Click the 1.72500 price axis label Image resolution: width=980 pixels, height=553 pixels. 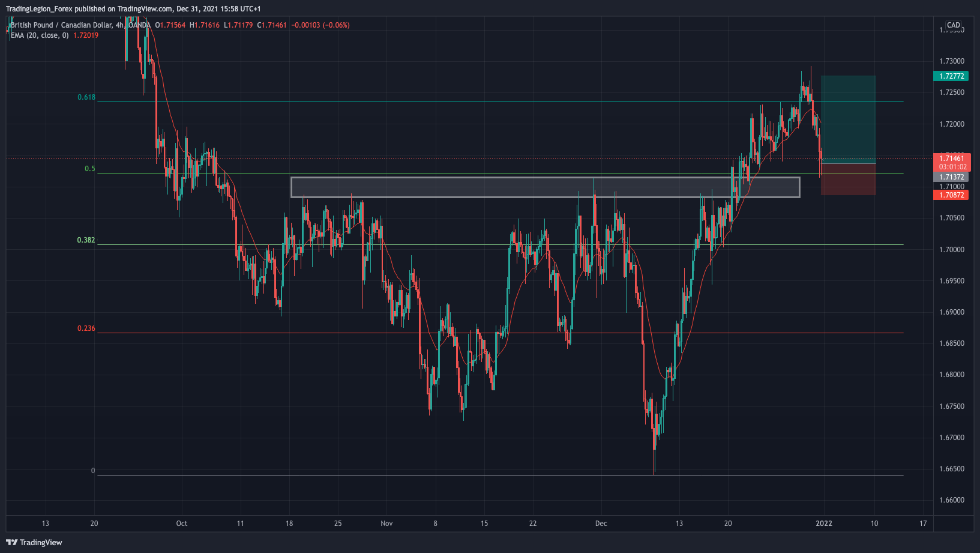click(x=952, y=92)
